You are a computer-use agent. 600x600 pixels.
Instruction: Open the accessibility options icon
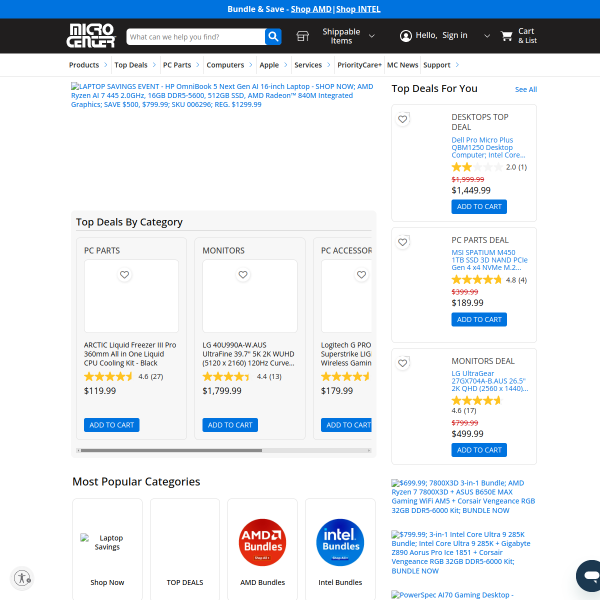(x=22, y=578)
